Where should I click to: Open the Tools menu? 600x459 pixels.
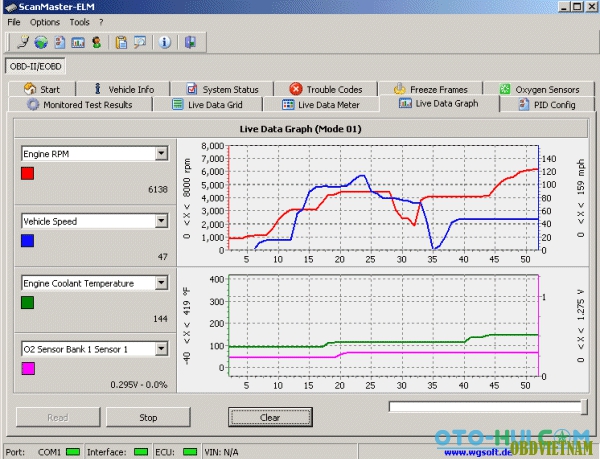coord(79,22)
